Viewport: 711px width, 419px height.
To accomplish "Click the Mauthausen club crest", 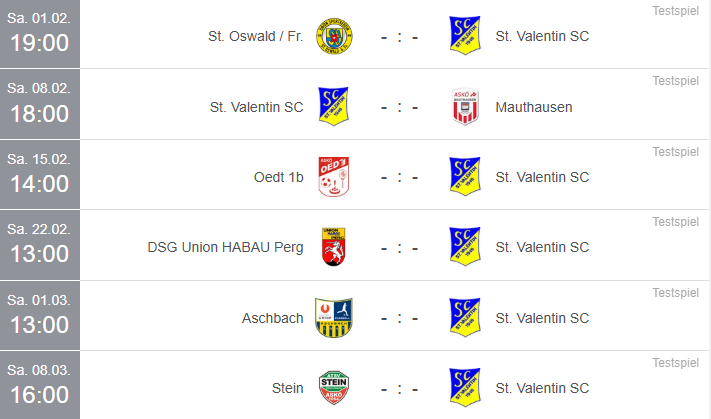I will coord(465,107).
